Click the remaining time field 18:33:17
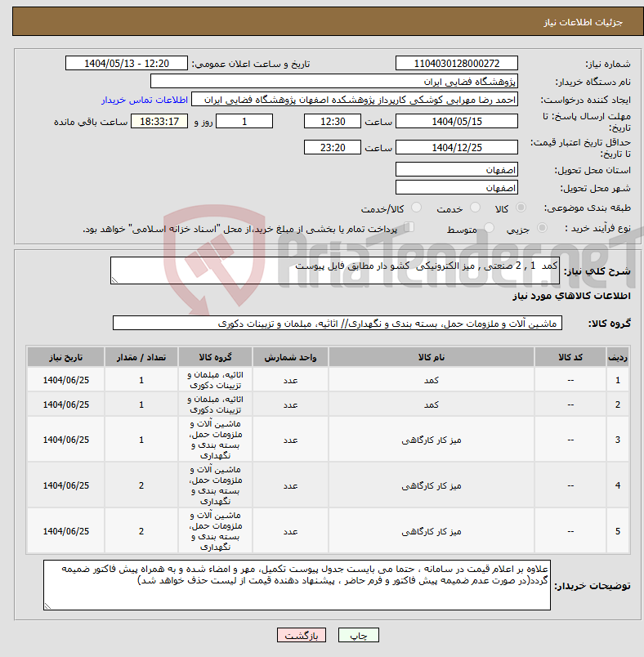The width and height of the screenshot is (644, 657). (159, 122)
